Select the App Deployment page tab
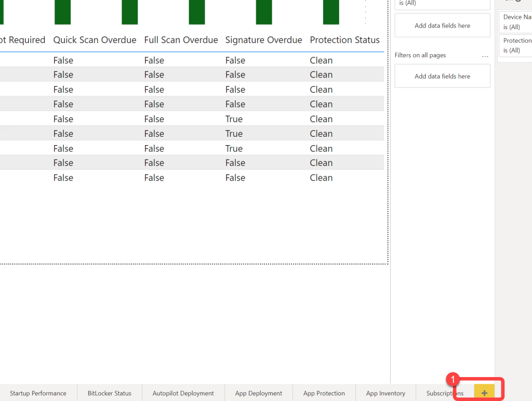The image size is (532, 401). 258,393
